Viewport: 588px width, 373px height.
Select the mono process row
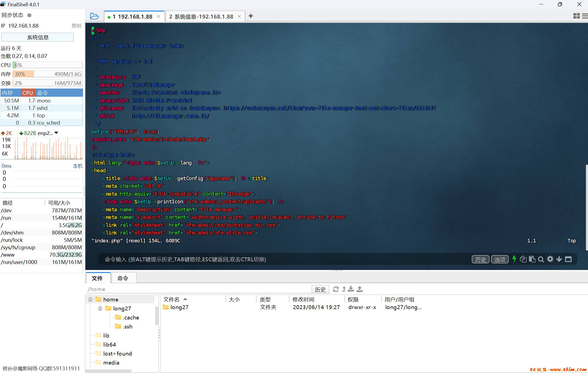(42, 101)
